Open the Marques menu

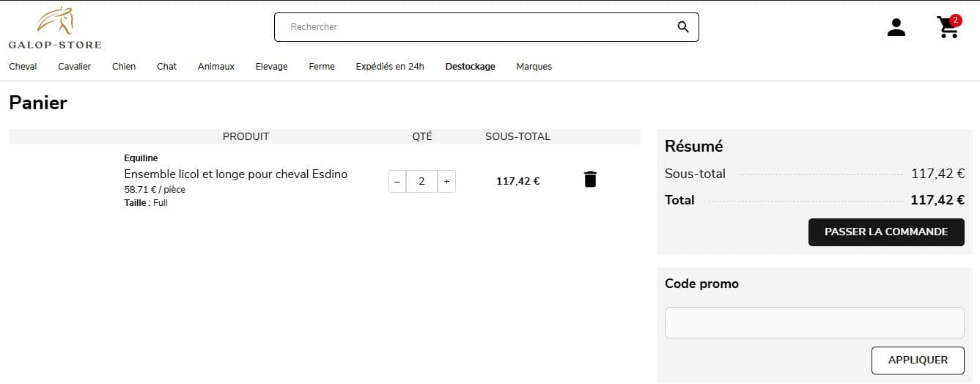(534, 67)
